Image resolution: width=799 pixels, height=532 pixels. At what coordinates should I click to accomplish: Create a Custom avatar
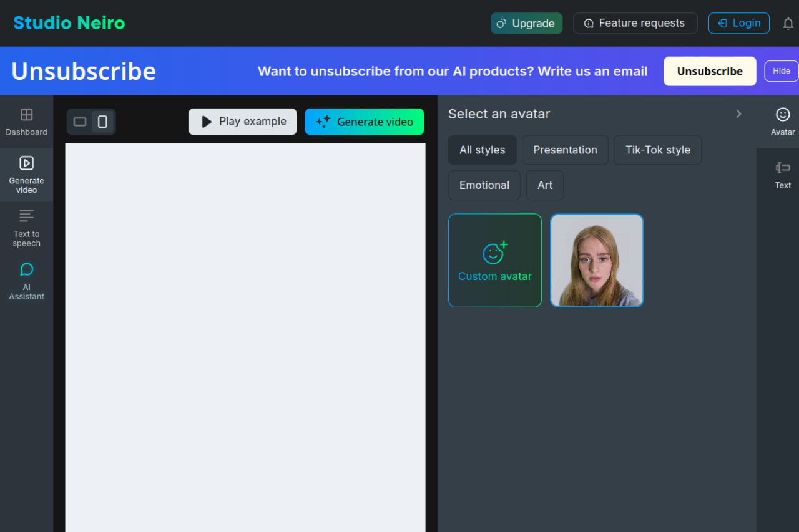pos(495,261)
